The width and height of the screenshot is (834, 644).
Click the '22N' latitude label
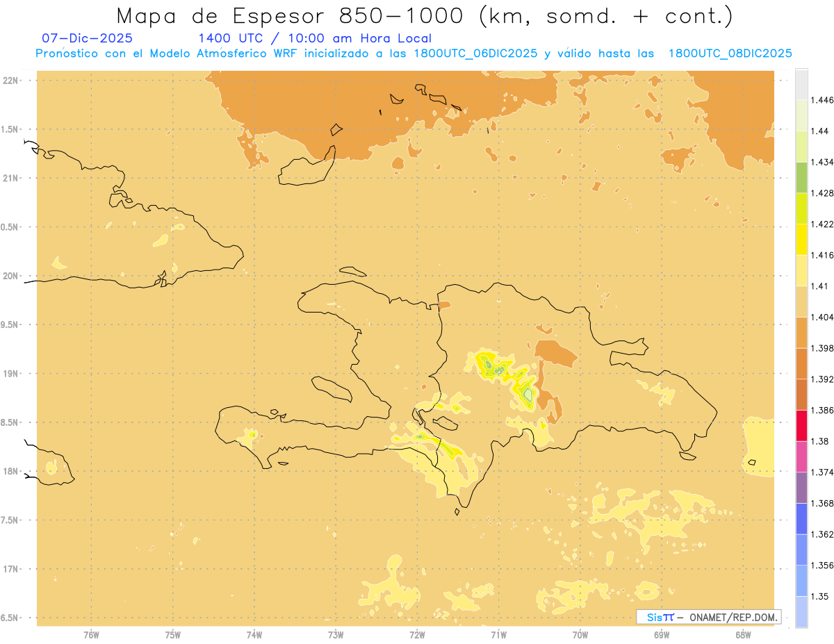pos(11,80)
